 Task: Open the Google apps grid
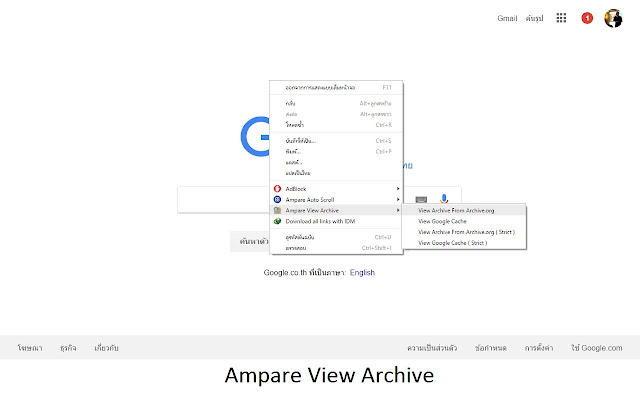click(561, 18)
